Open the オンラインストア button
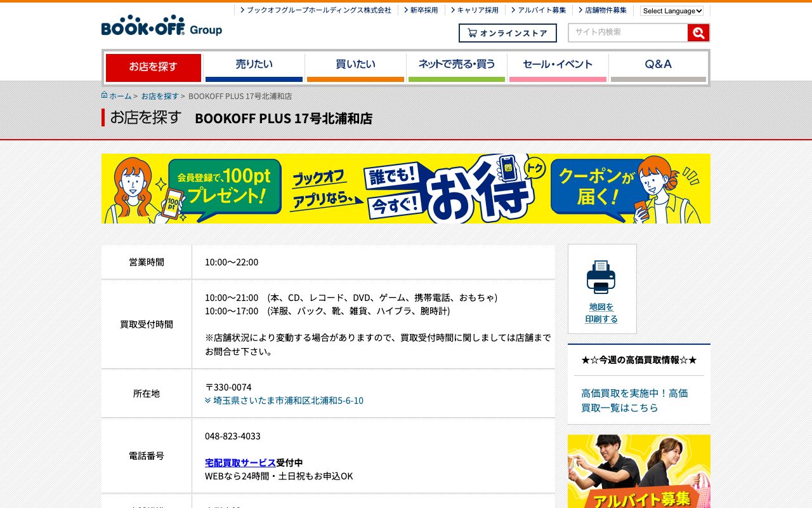Viewport: 812px width, 508px height. [x=507, y=33]
